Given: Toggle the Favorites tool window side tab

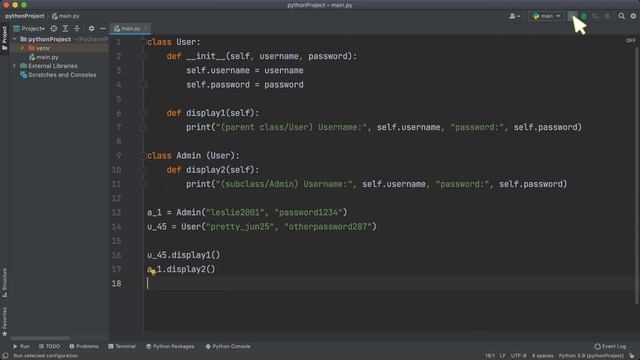Looking at the screenshot, I should coord(4,322).
